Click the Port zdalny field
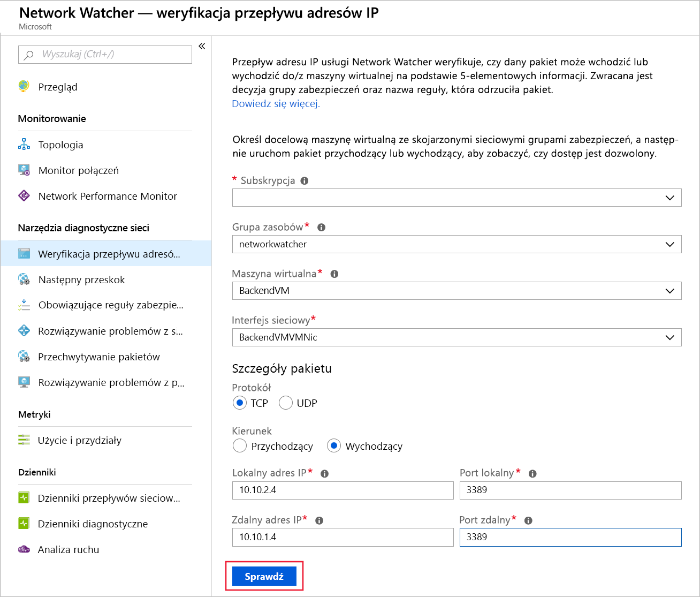The image size is (700, 597). pyautogui.click(x=570, y=537)
